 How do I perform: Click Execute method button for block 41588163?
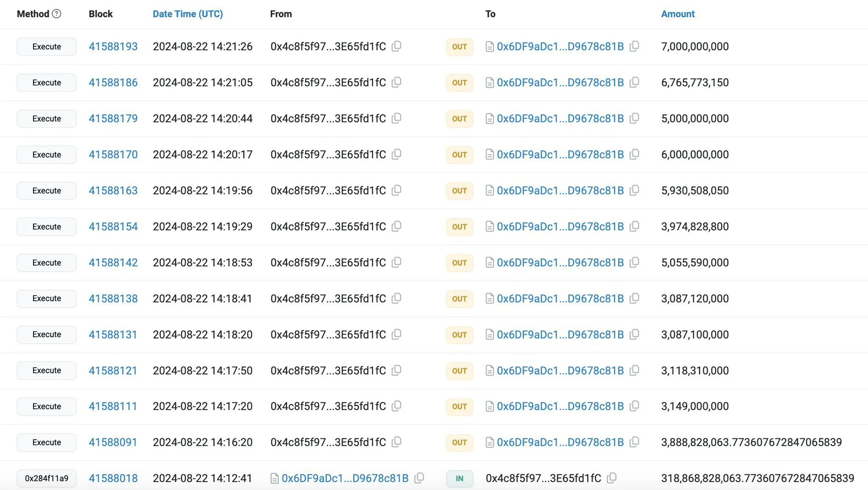[47, 190]
